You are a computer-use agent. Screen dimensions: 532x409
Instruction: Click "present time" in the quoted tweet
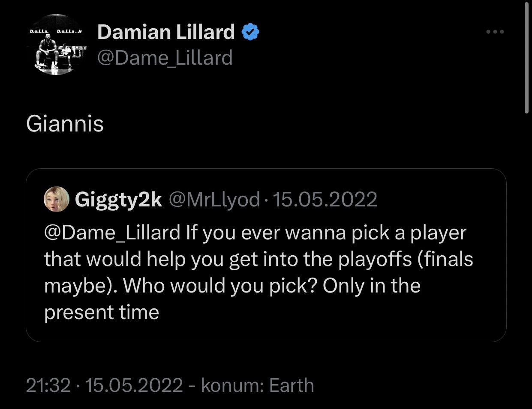click(102, 312)
